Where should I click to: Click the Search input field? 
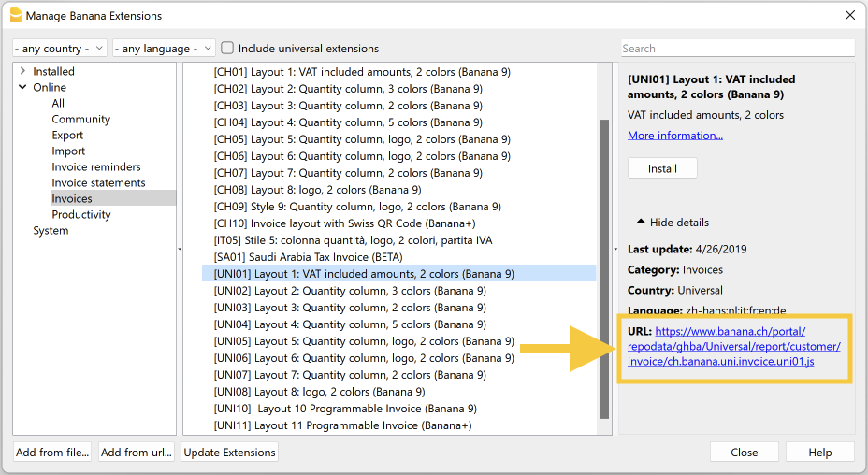[x=738, y=49]
